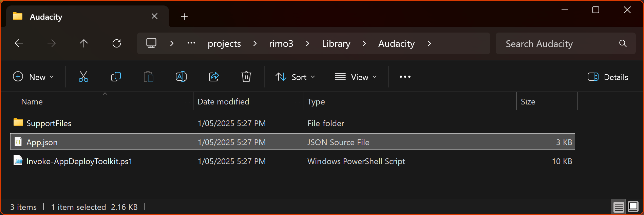Click the 3 items status text
The width and height of the screenshot is (644, 215).
click(x=23, y=207)
